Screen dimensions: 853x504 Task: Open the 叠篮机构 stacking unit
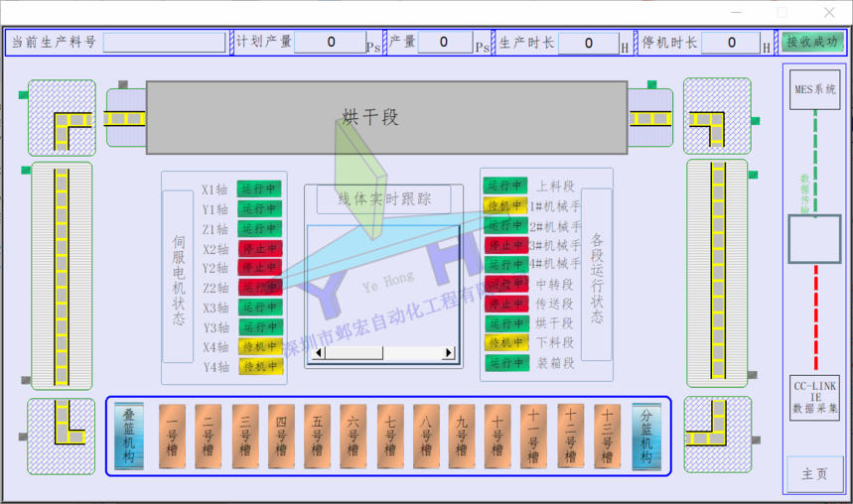129,436
